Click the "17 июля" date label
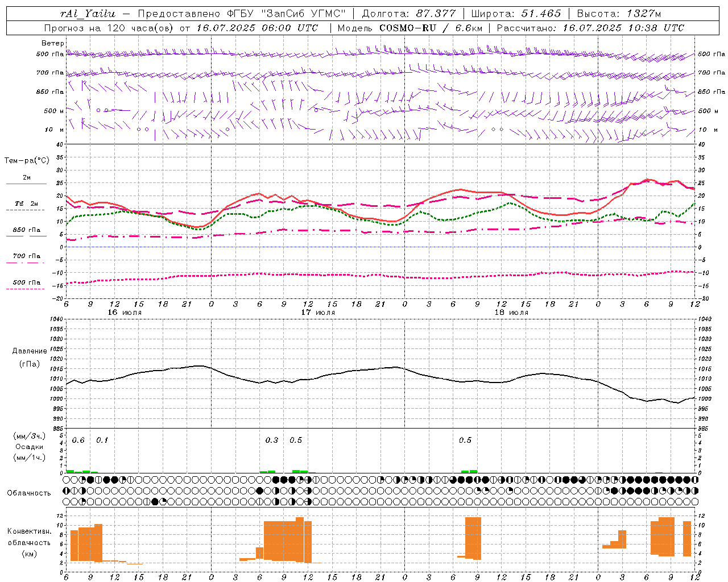 pos(318,313)
